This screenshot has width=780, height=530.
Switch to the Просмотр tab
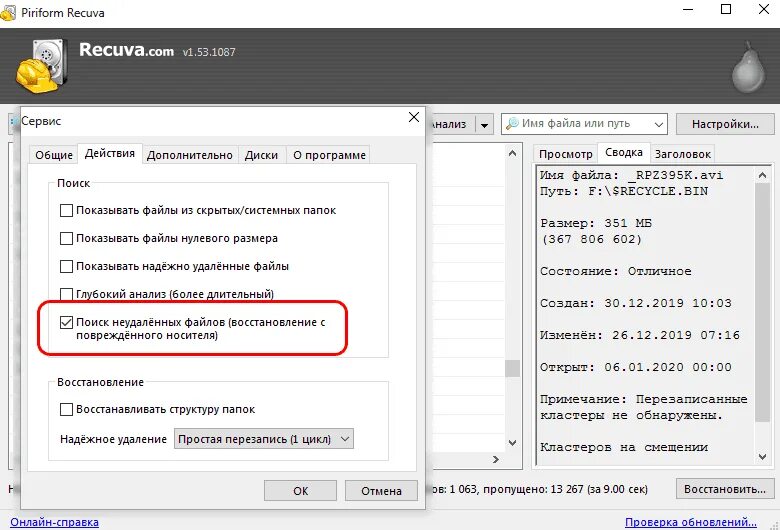pos(566,154)
